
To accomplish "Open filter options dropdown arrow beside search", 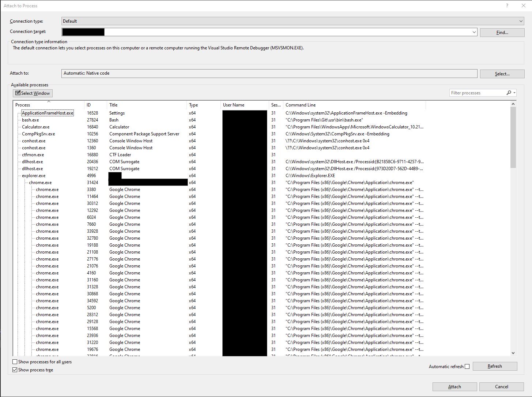I will 514,93.
